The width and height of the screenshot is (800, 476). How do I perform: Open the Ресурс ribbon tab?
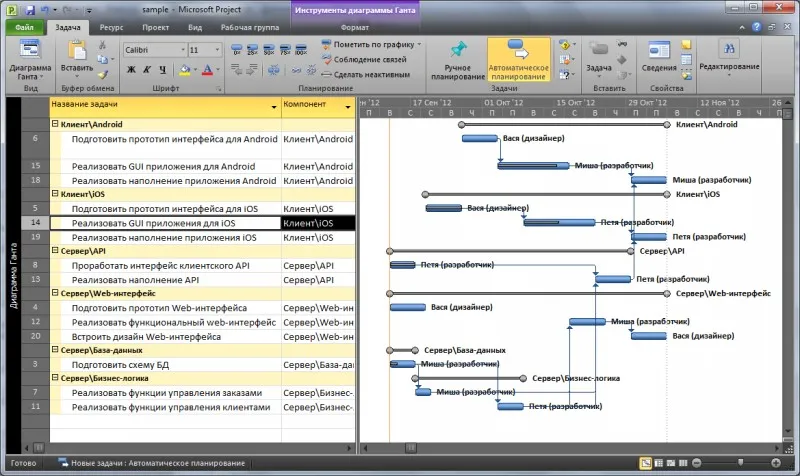[x=111, y=27]
